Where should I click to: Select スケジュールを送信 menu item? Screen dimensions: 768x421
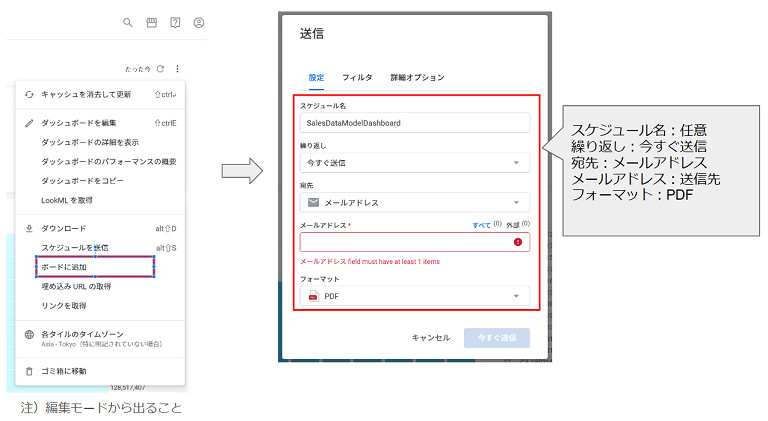point(100,248)
